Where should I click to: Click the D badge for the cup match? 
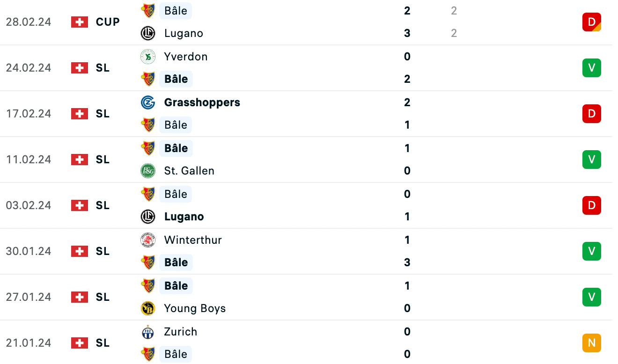point(592,22)
